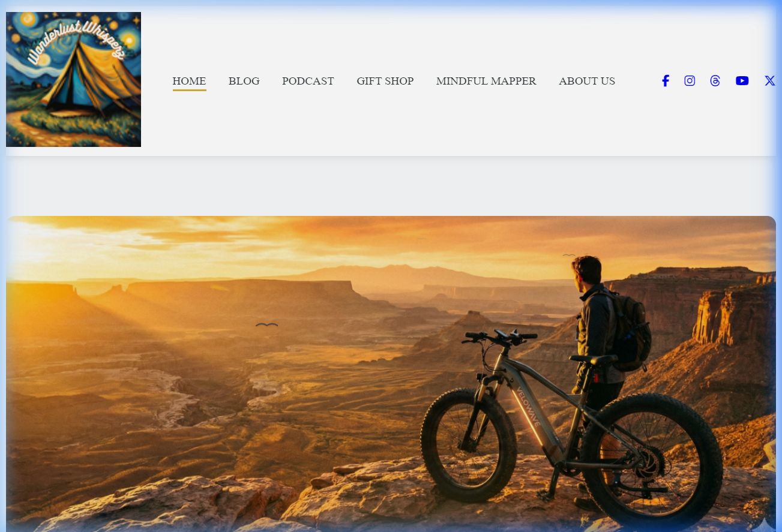Click the hiker with backpack in banner
The image size is (782, 532).
(x=606, y=348)
